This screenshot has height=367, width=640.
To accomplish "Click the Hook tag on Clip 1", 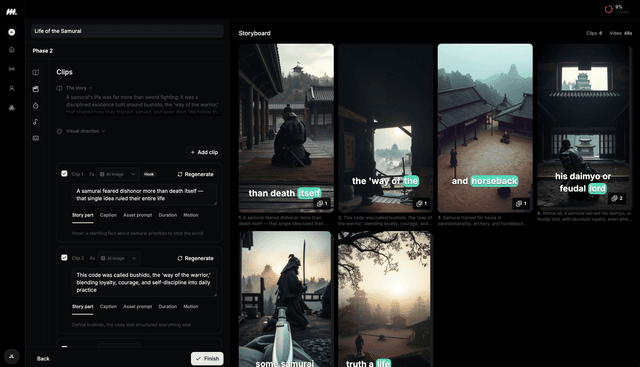I will [x=149, y=174].
